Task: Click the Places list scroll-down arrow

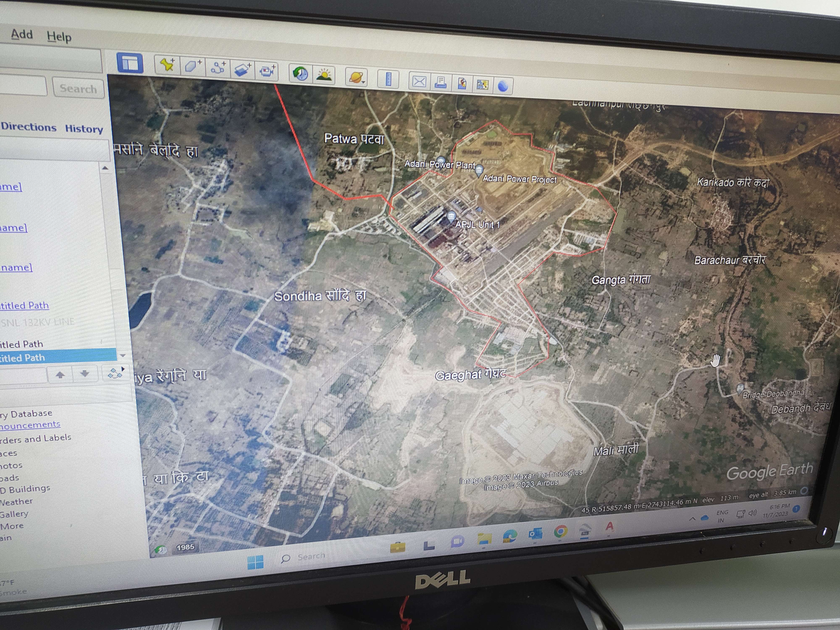Action: click(x=123, y=356)
